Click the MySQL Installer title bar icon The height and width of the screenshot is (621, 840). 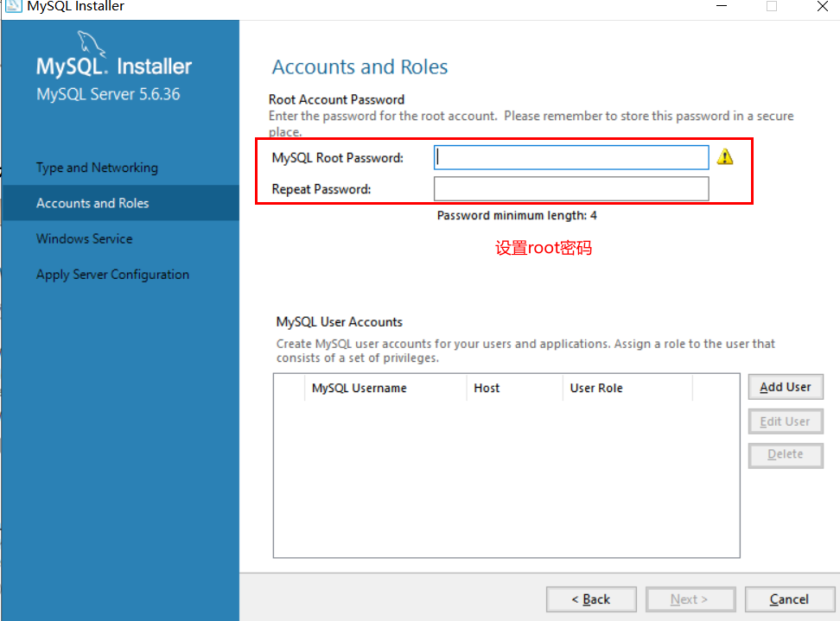(12, 7)
